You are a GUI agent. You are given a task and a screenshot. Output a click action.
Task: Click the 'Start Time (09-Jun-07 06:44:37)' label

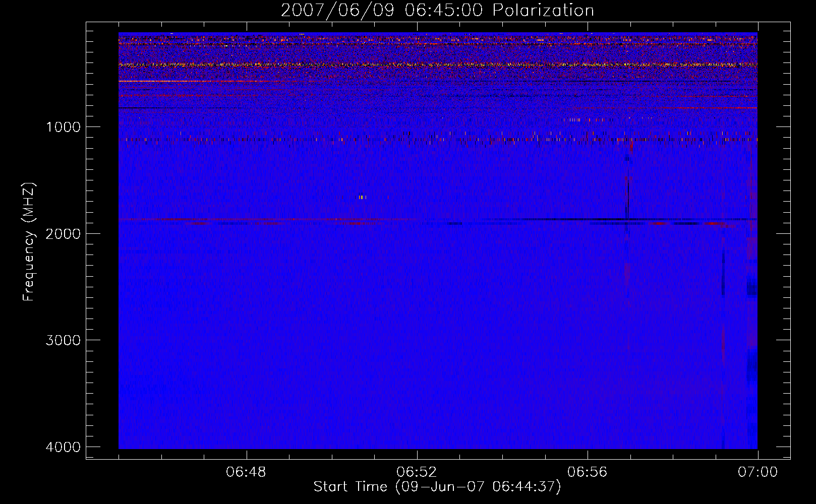(x=437, y=487)
